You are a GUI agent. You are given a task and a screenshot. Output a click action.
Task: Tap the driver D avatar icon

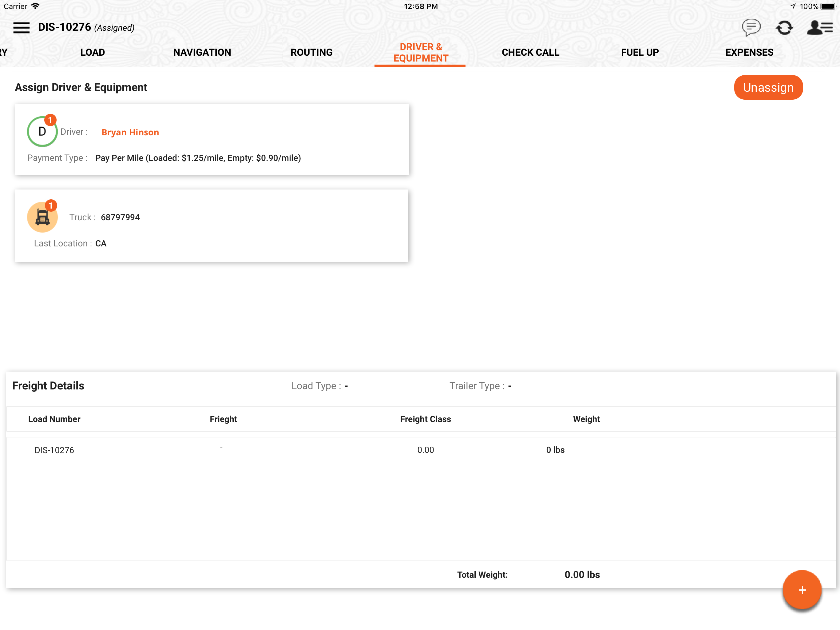[x=42, y=131]
